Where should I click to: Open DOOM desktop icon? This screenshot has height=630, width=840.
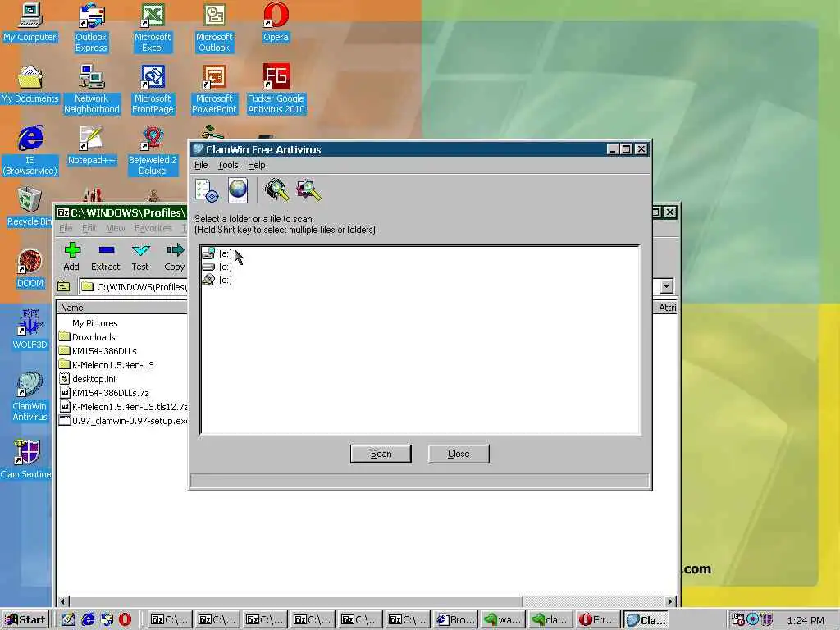pyautogui.click(x=30, y=269)
